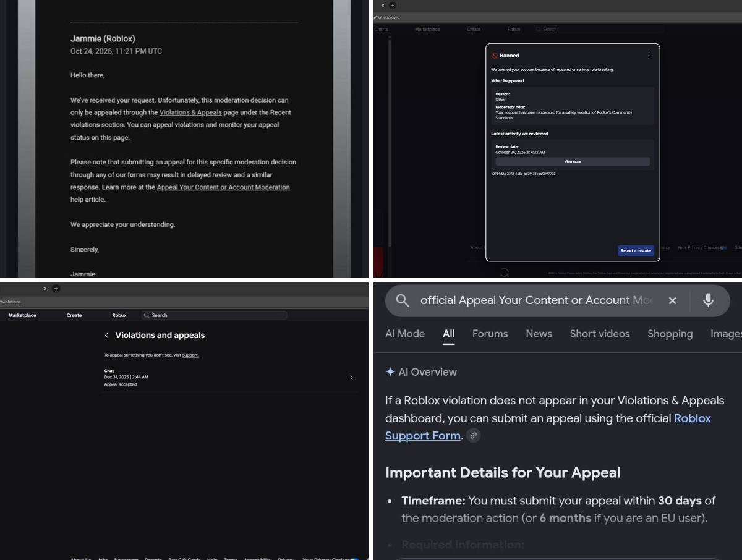
Task: Click the Google search magnifier icon
Action: pos(403,300)
